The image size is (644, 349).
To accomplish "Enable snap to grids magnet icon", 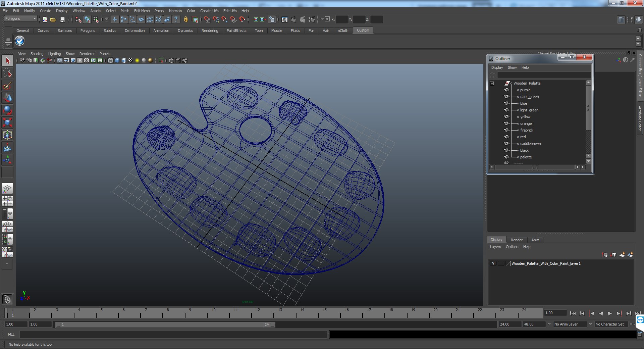I will (x=207, y=20).
